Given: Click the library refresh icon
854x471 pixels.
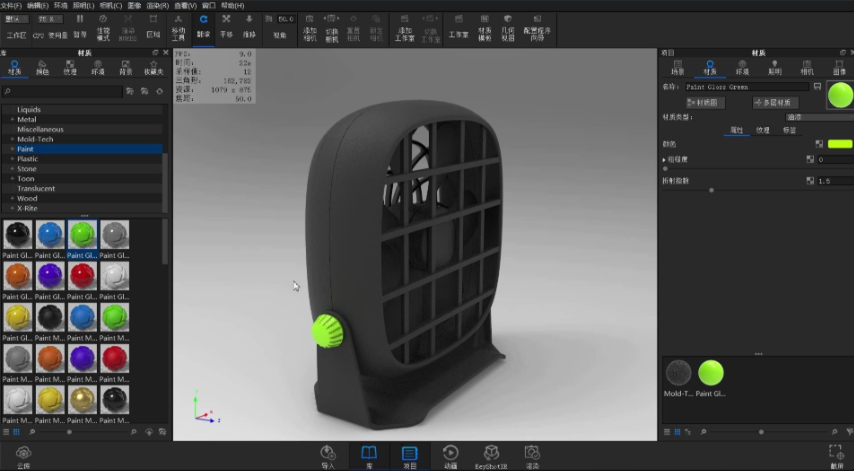Looking at the screenshot, I should 160,91.
